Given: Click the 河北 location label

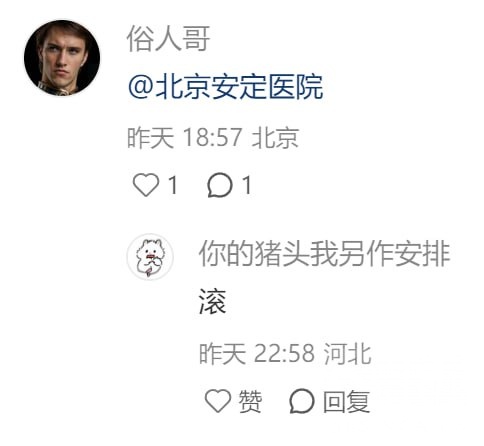Looking at the screenshot, I should click(348, 353).
